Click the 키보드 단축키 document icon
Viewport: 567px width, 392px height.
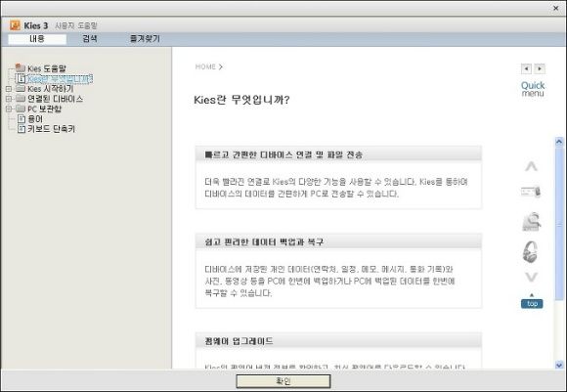coord(22,129)
